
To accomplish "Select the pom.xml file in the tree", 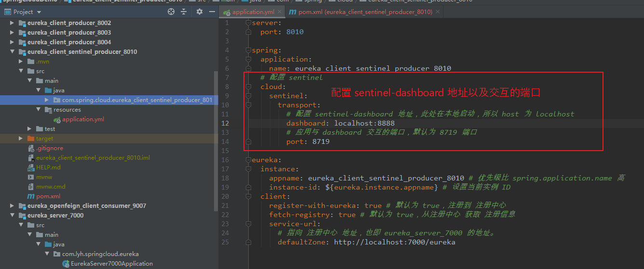I will pos(48,196).
